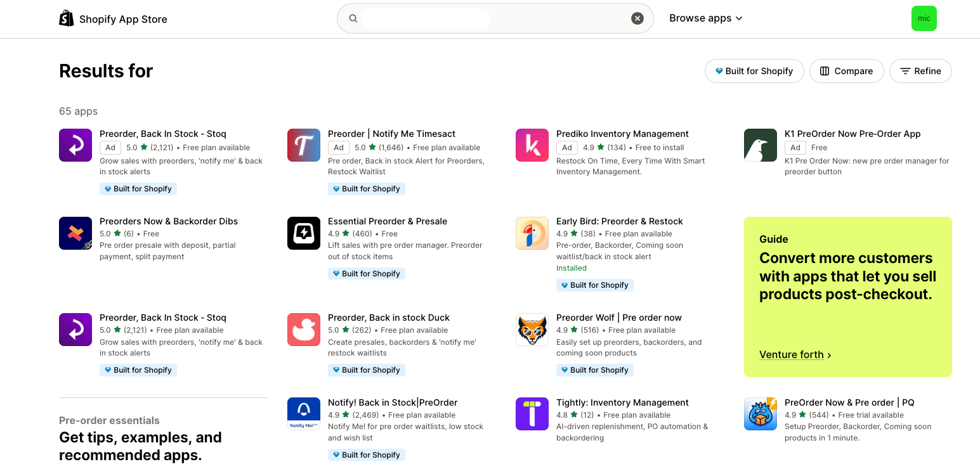Clear the search field with X icon
This screenshot has height=476, width=980.
[637, 18]
